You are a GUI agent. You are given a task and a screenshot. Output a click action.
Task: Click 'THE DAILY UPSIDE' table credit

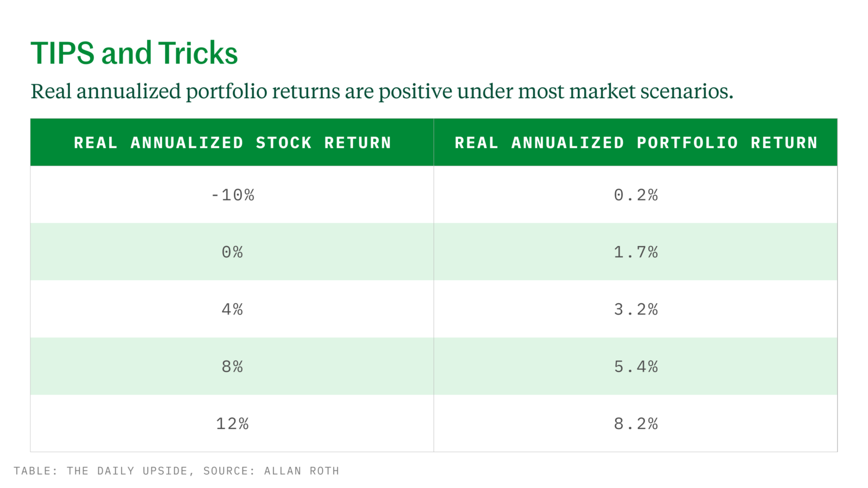click(127, 471)
